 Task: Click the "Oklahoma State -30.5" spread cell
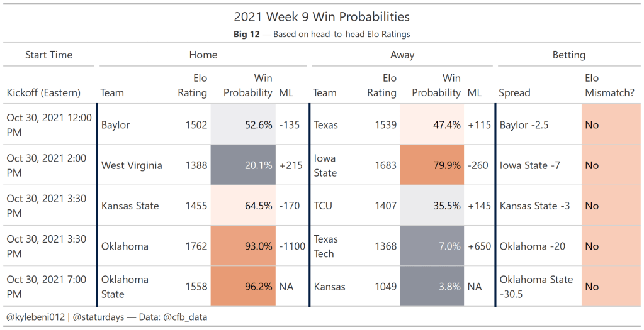click(536, 287)
